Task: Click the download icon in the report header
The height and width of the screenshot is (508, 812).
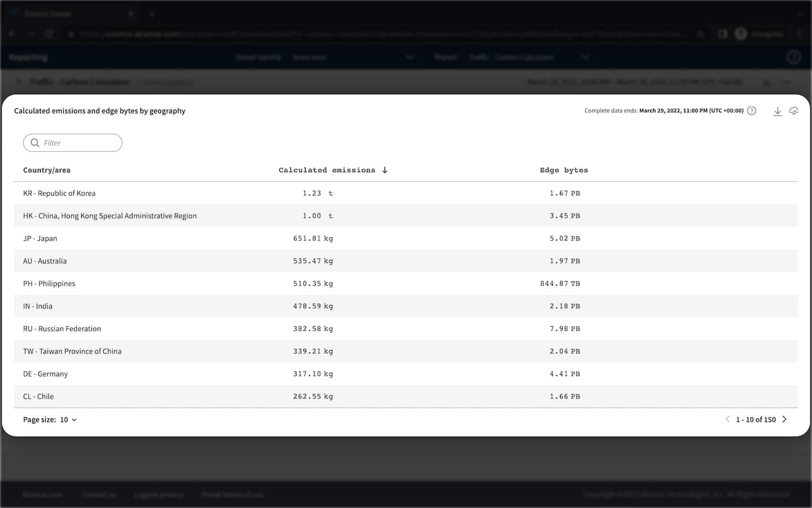Action: click(x=777, y=111)
